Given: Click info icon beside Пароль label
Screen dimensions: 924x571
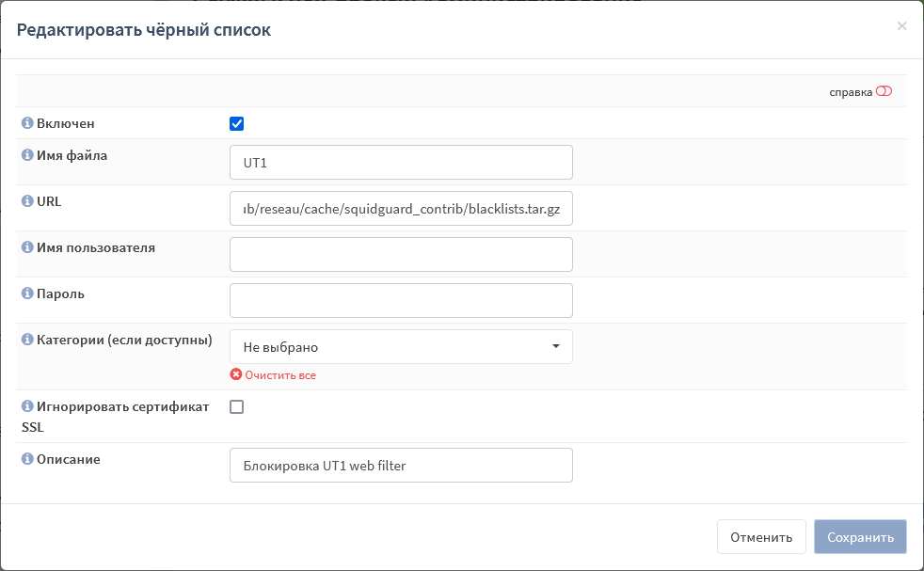Looking at the screenshot, I should [x=27, y=293].
